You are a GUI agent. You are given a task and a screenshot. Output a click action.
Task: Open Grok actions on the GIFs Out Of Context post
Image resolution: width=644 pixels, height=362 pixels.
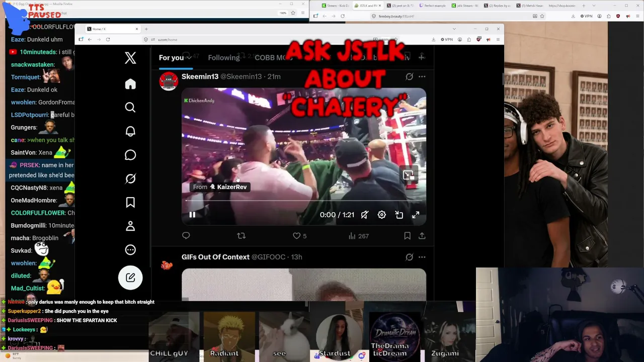[x=410, y=257]
